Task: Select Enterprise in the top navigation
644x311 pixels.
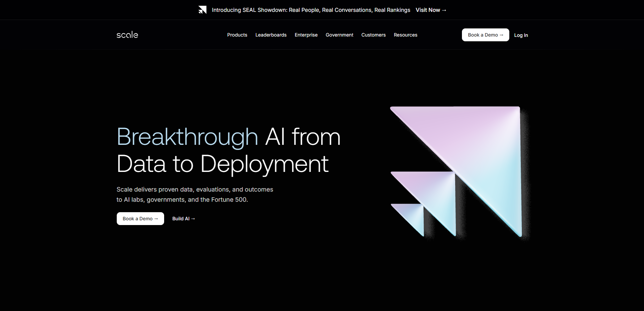Action: (306, 35)
